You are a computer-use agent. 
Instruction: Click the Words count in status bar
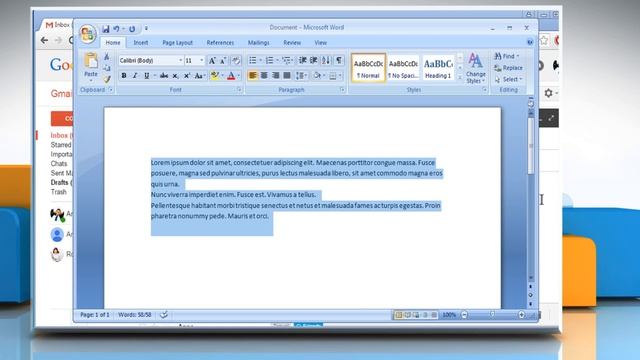pyautogui.click(x=135, y=315)
